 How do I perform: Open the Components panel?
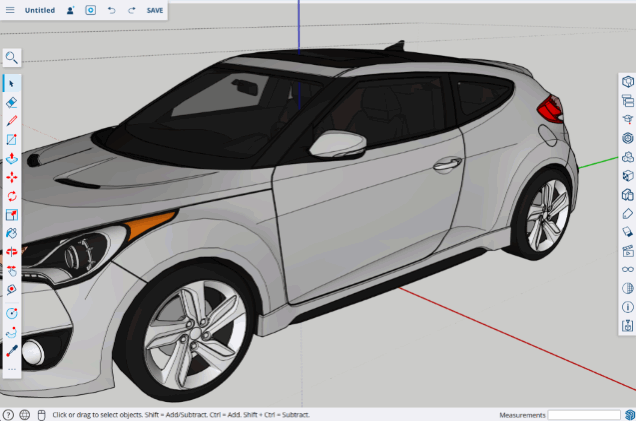tap(627, 138)
